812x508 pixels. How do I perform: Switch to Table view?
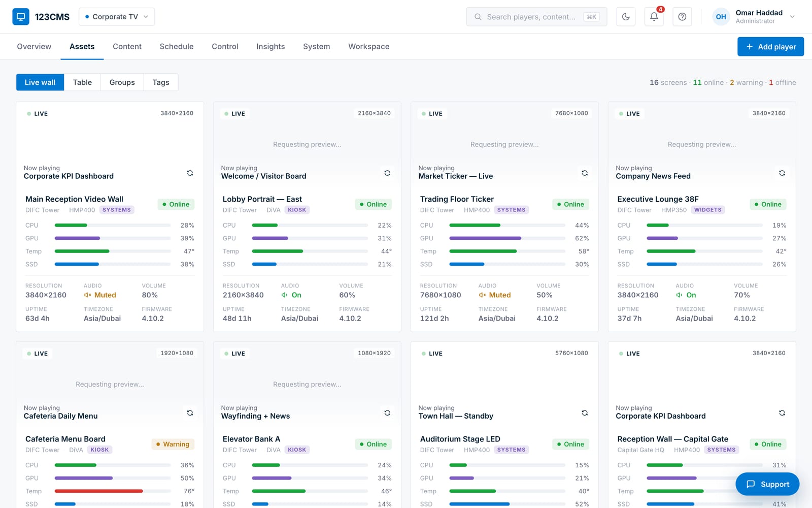pyautogui.click(x=82, y=82)
